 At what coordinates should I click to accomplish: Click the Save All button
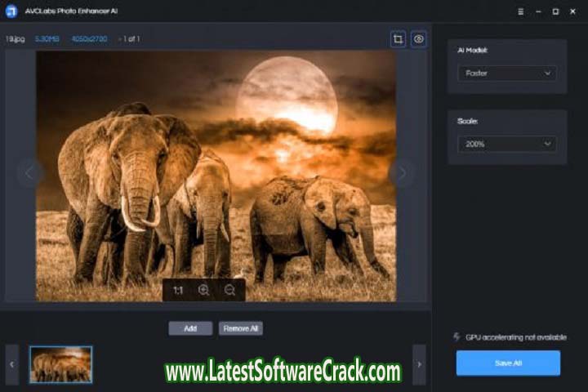point(508,363)
